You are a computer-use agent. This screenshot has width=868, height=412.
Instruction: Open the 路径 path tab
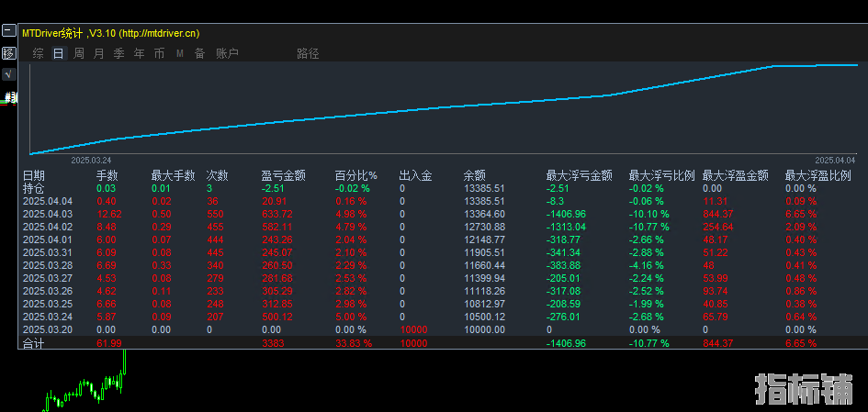(x=308, y=53)
